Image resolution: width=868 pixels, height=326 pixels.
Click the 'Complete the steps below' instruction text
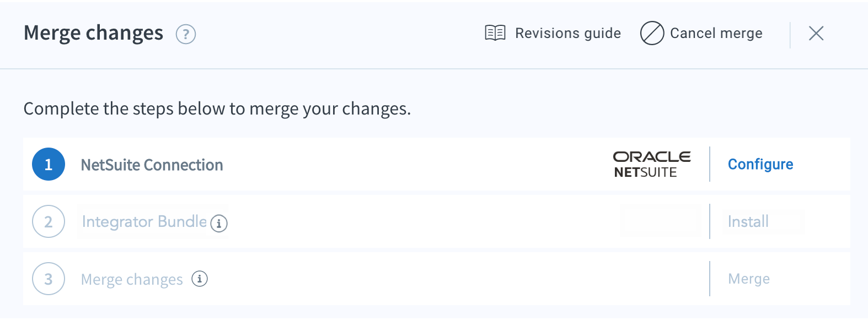click(217, 108)
